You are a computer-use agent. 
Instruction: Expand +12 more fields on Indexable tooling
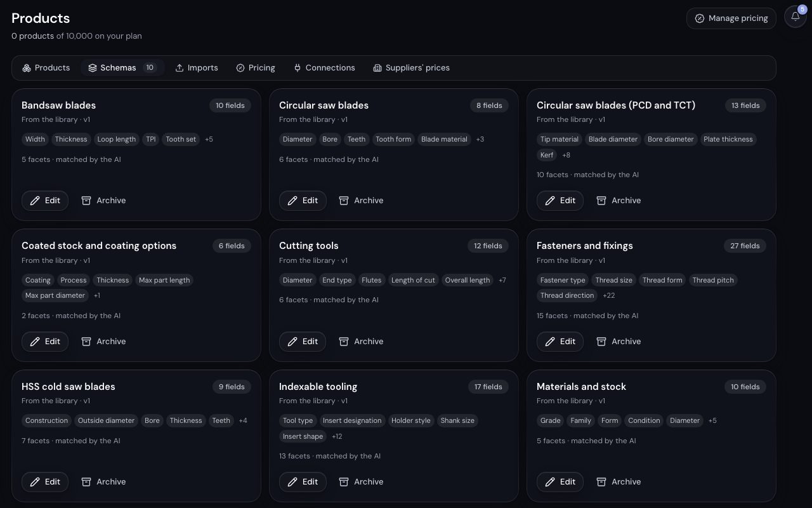tap(337, 436)
